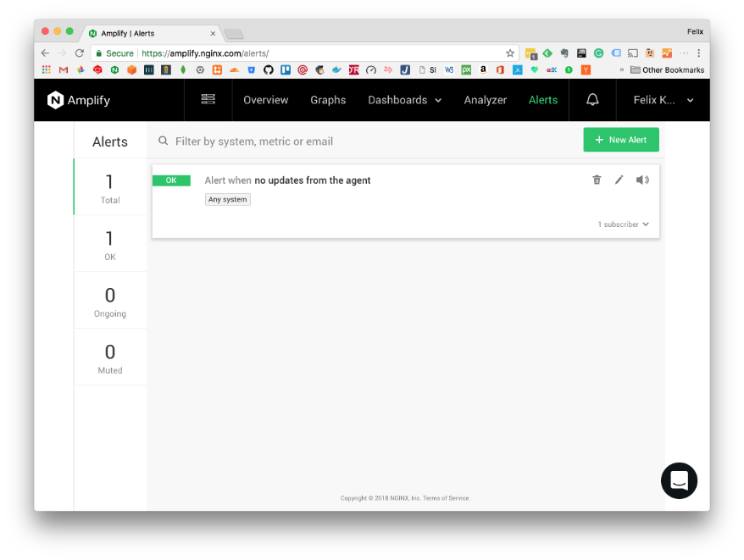Expand the Dashboards dropdown
Viewport: 744px width, 560px height.
404,100
